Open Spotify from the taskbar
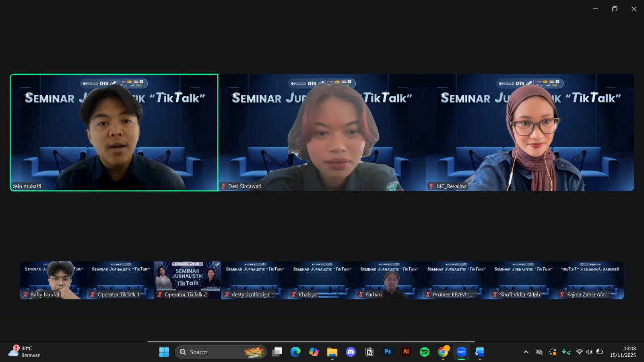644x362 pixels. point(424,352)
